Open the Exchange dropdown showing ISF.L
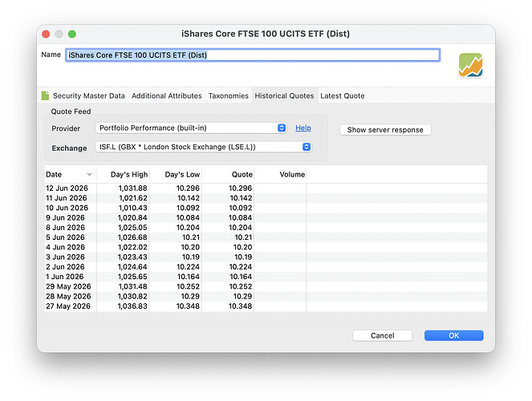Viewport: 532px width, 401px height. point(204,147)
